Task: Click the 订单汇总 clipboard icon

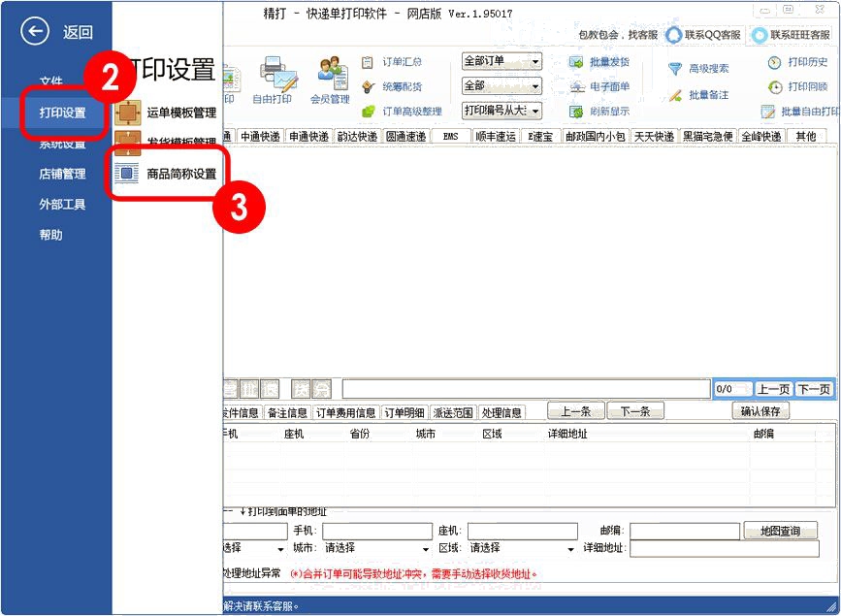Action: [x=368, y=63]
